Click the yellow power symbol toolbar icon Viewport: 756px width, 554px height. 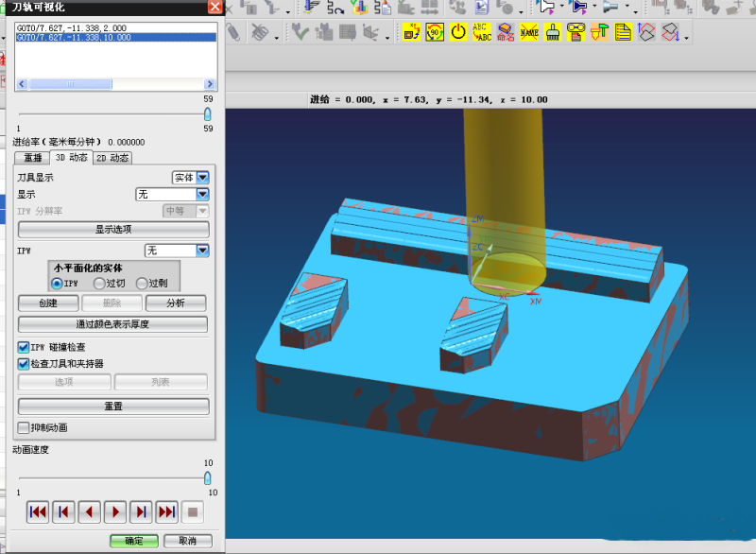[x=458, y=32]
